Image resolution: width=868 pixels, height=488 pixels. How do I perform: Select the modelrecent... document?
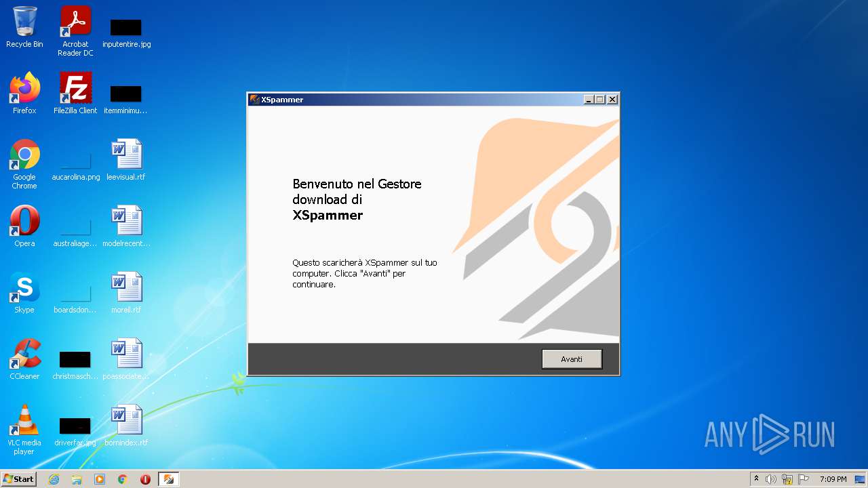tap(126, 226)
